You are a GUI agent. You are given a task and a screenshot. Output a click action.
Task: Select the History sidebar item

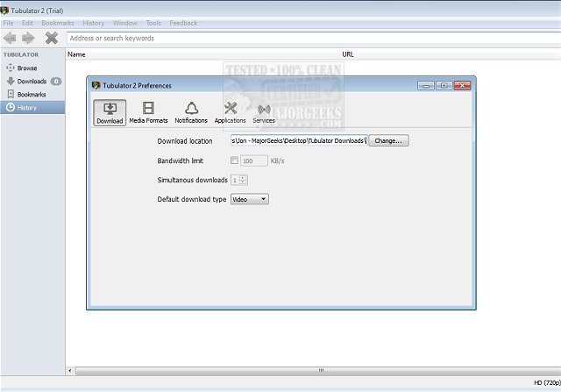coord(32,107)
